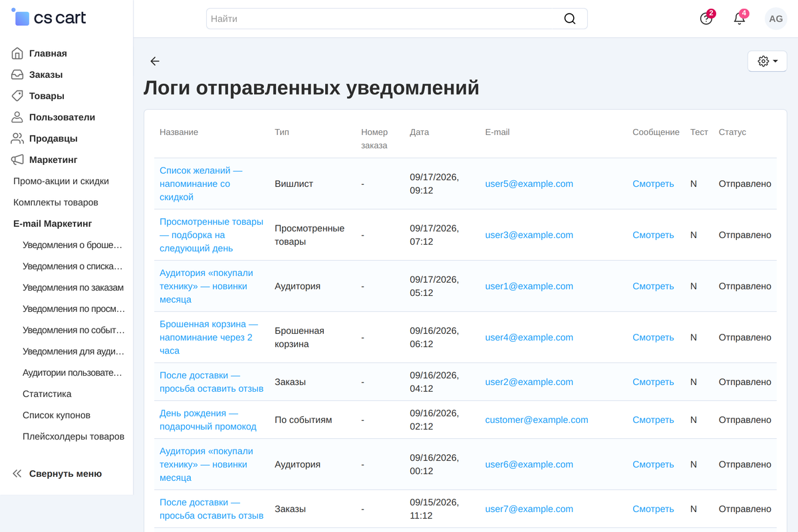Open the AG user avatar menu

coord(776,19)
